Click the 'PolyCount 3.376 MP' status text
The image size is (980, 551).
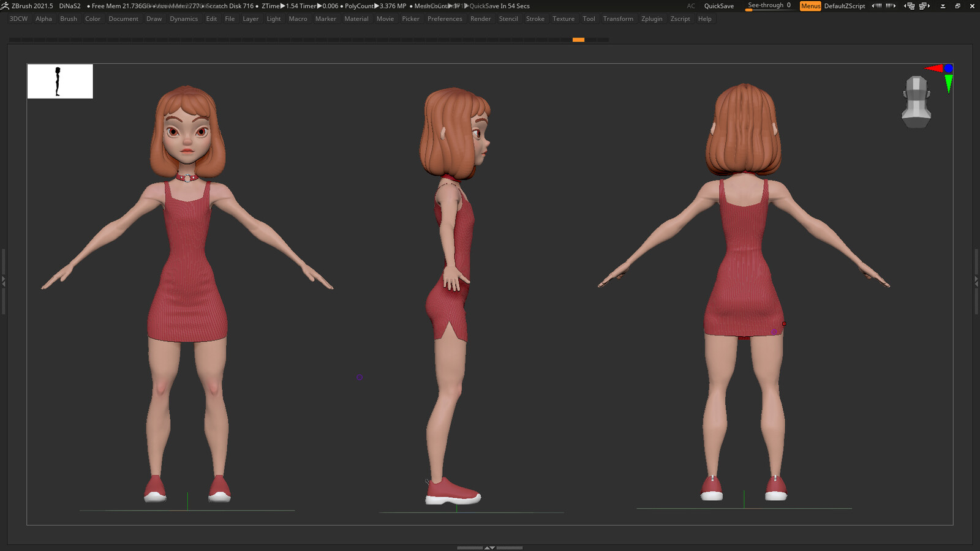coord(375,6)
